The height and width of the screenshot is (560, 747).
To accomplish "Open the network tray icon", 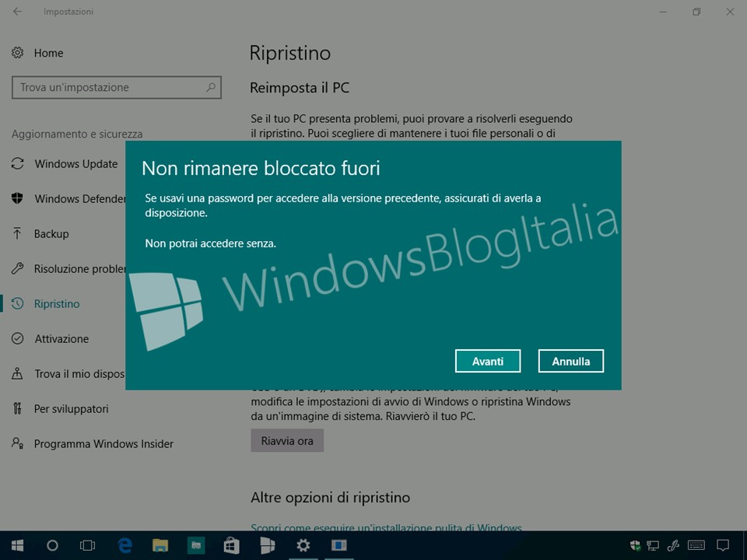I will 653,545.
